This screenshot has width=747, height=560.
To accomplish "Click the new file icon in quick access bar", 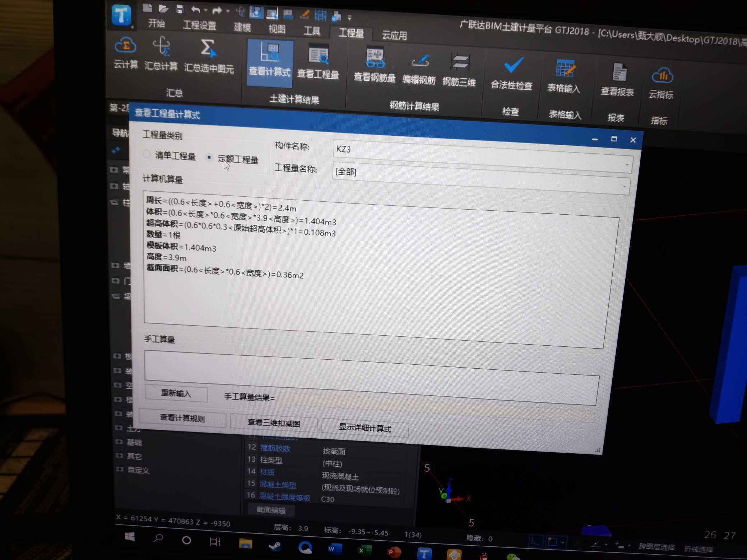I will (147, 8).
